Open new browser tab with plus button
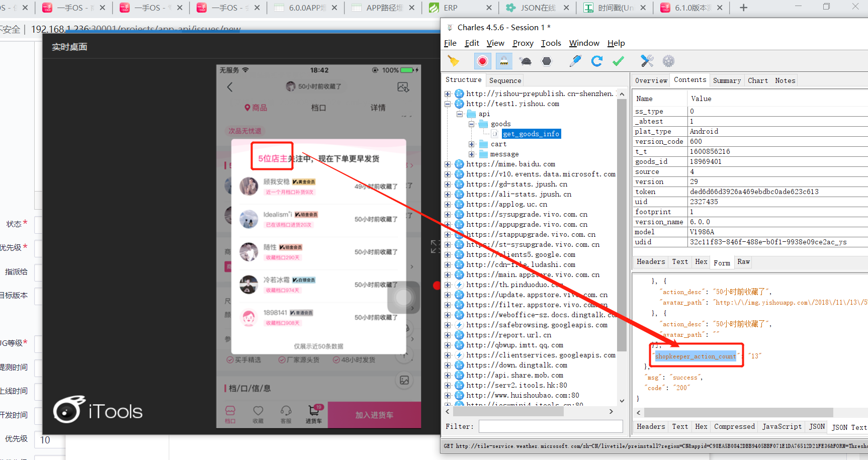The width and height of the screenshot is (868, 460). 743,8
